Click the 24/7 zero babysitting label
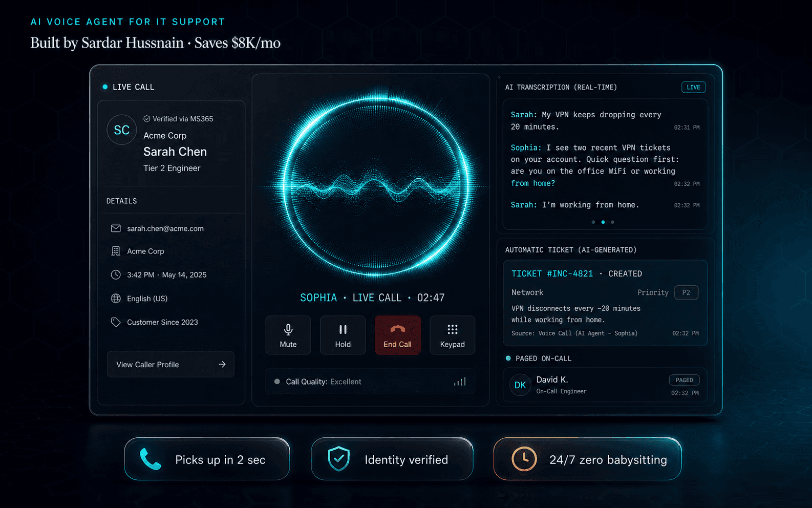Screen dimensions: 812x508 point(608,460)
